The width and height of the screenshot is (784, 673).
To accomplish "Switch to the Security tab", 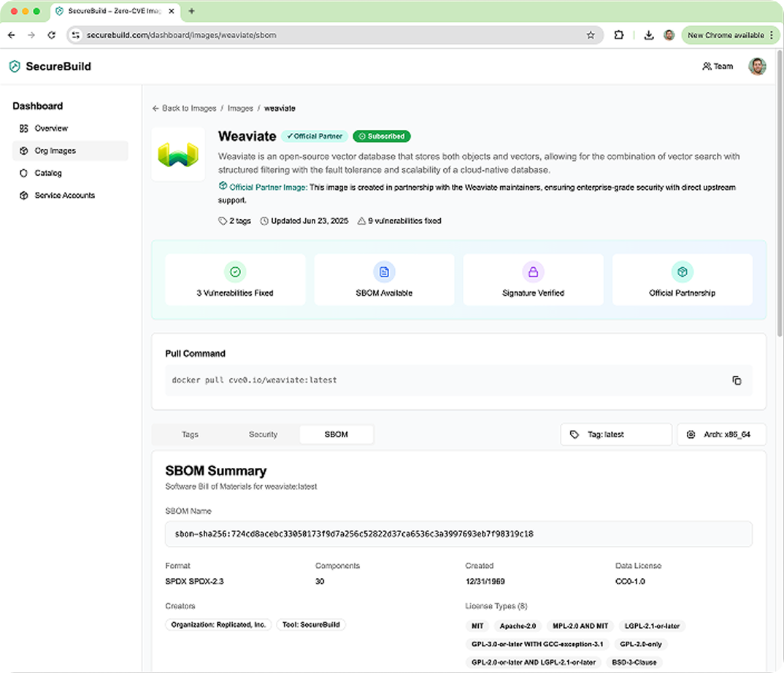I will [x=263, y=434].
